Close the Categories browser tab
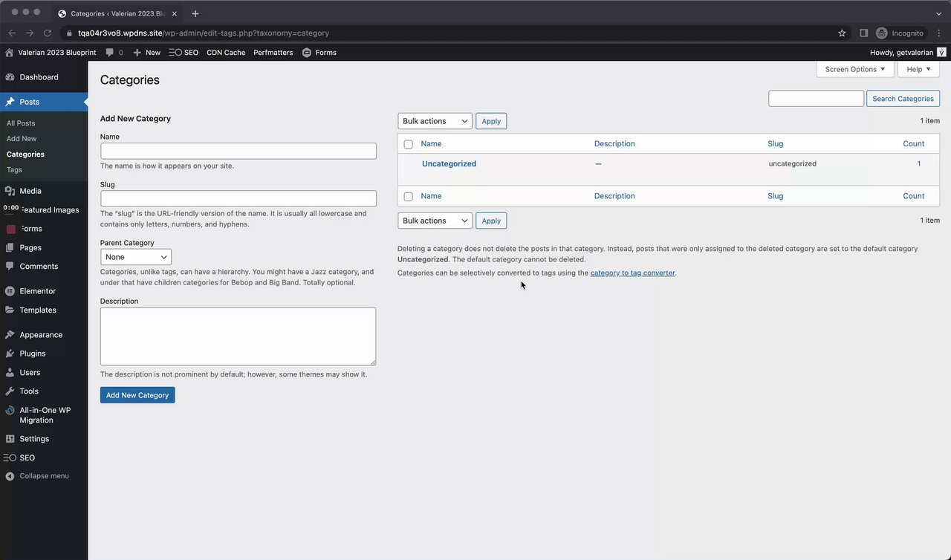This screenshot has width=951, height=560. (x=175, y=13)
